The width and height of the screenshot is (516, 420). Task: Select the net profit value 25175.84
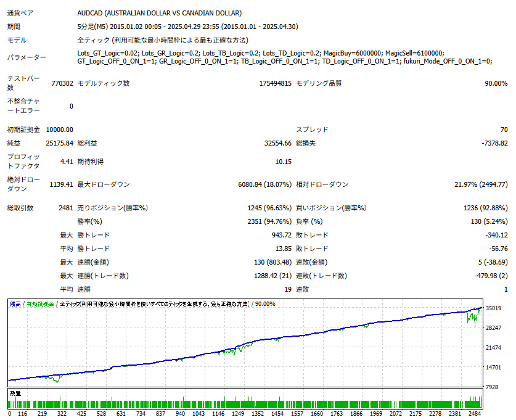point(60,143)
